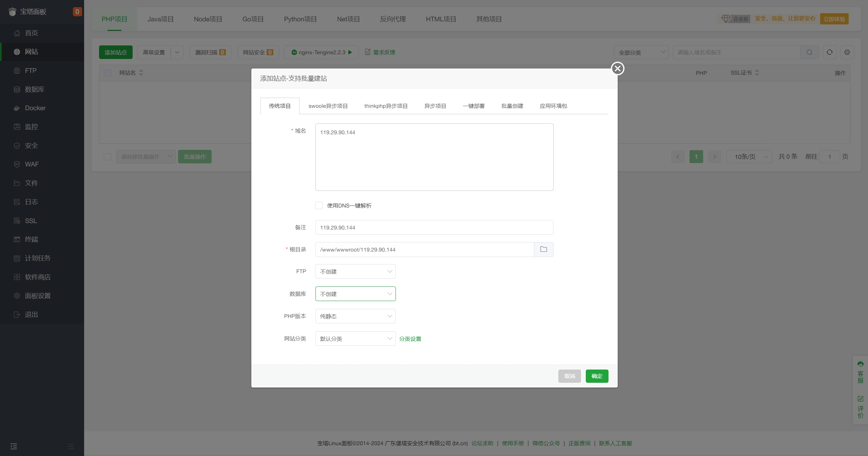Expand the FTP 不创建 dropdown

tap(355, 272)
